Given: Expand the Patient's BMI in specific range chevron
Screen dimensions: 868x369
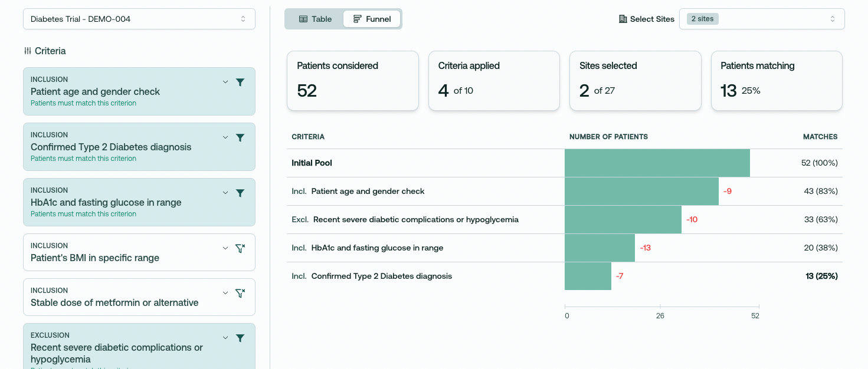Looking at the screenshot, I should [225, 249].
